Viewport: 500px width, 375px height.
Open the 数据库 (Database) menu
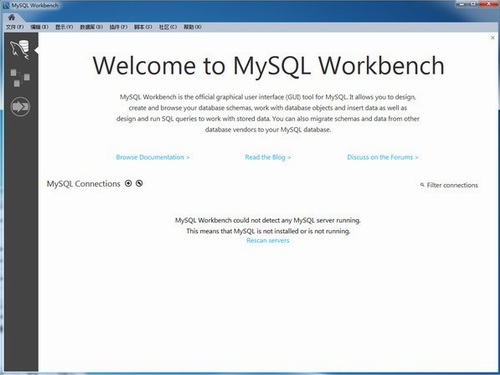pyautogui.click(x=91, y=27)
